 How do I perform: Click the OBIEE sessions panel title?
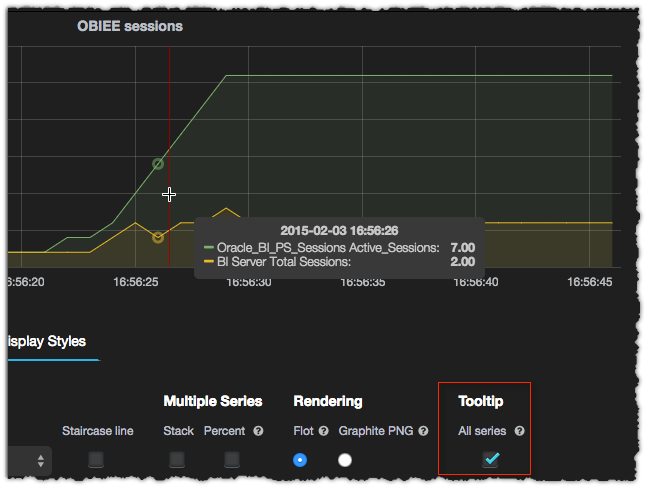click(130, 26)
